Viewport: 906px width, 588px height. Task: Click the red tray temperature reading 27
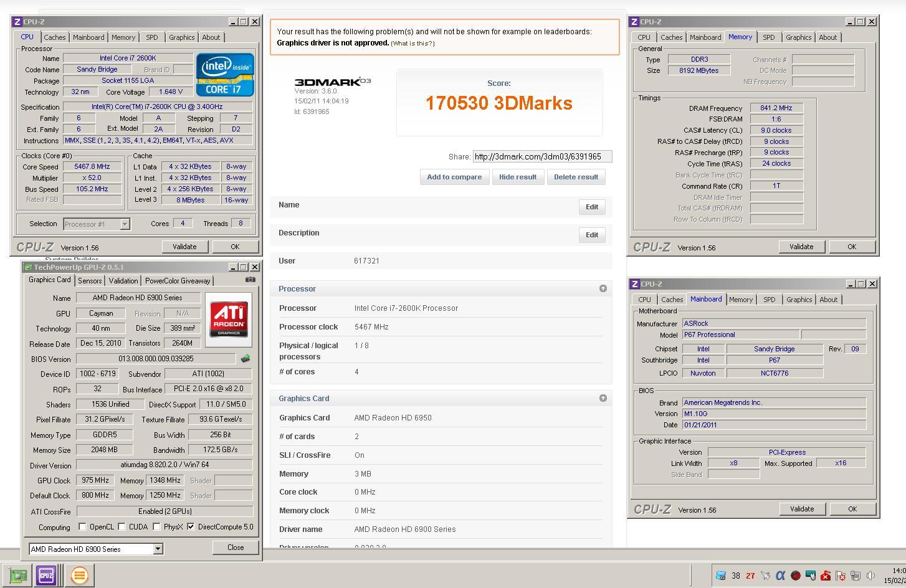[x=750, y=576]
